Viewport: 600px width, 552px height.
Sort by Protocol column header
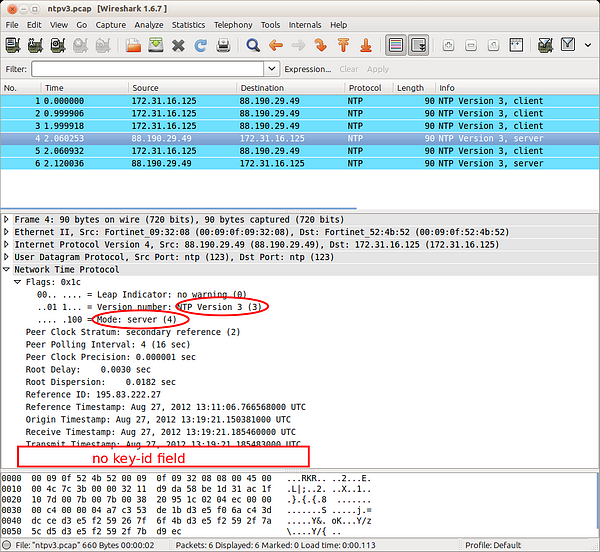click(370, 88)
